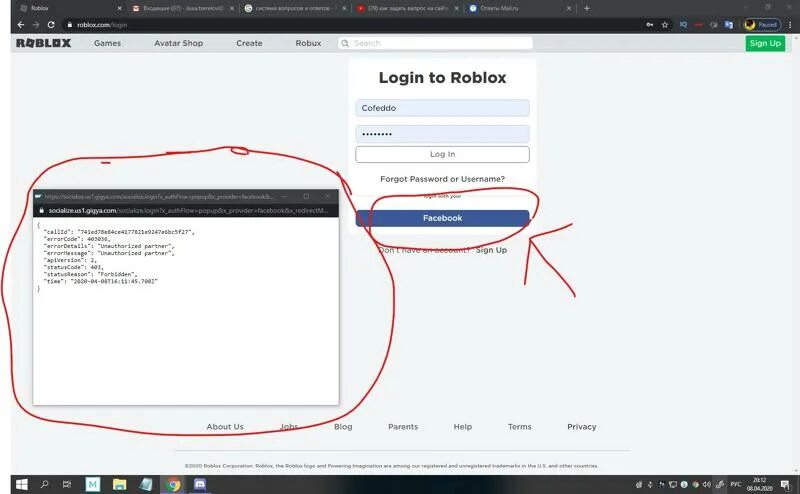The image size is (800, 494).
Task: Click Forgot Password or Username link
Action: point(442,179)
